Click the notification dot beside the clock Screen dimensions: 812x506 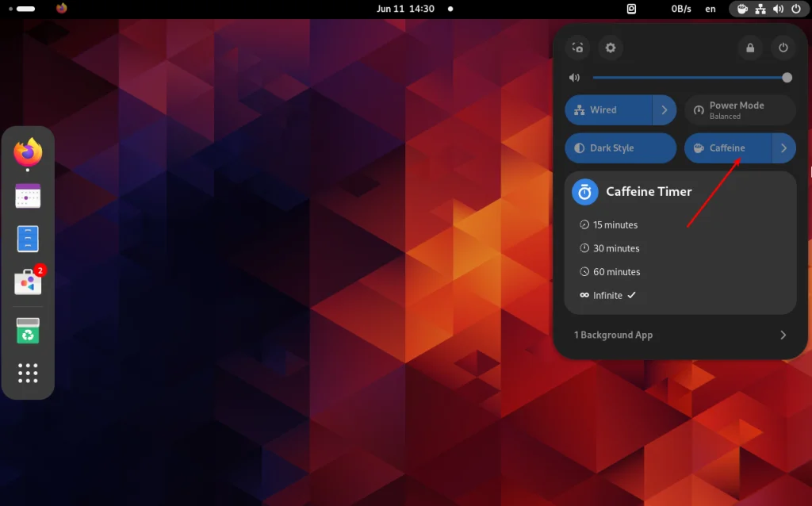pyautogui.click(x=450, y=9)
